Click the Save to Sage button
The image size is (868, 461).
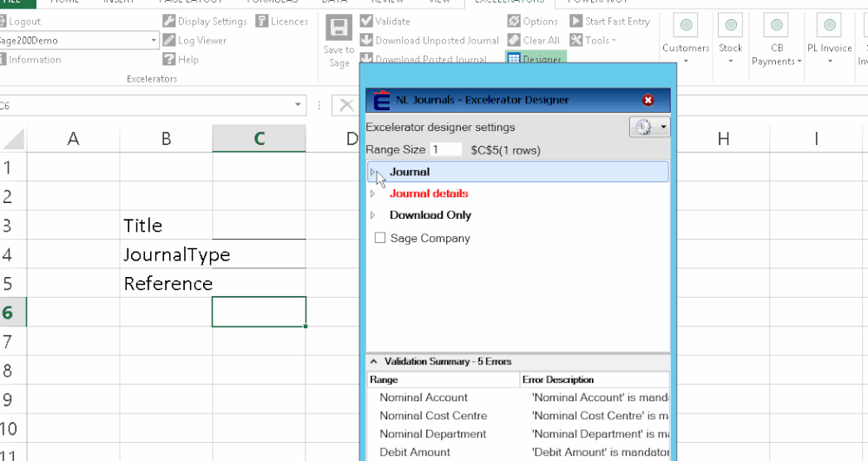[339, 42]
